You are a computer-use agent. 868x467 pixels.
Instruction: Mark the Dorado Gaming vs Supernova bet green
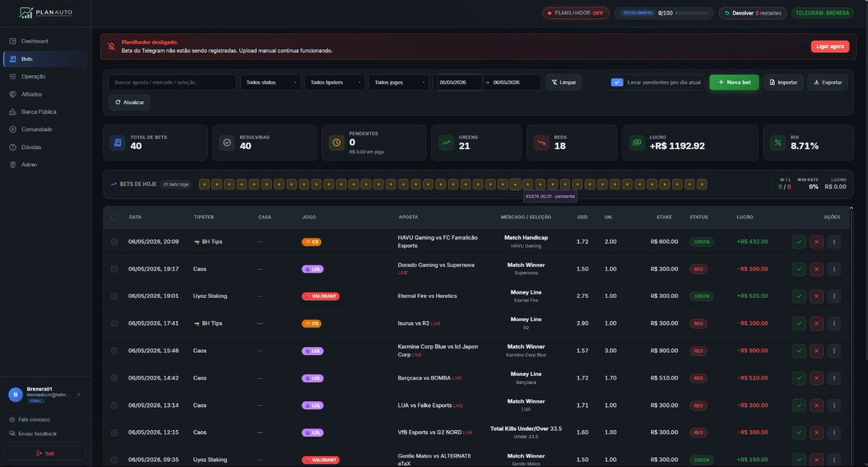[x=799, y=269]
